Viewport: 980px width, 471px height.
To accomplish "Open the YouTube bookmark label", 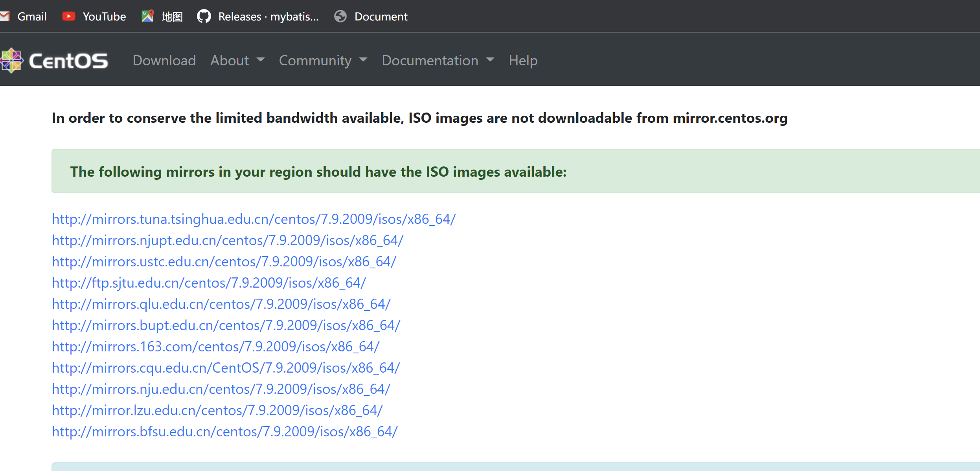I will [x=104, y=17].
